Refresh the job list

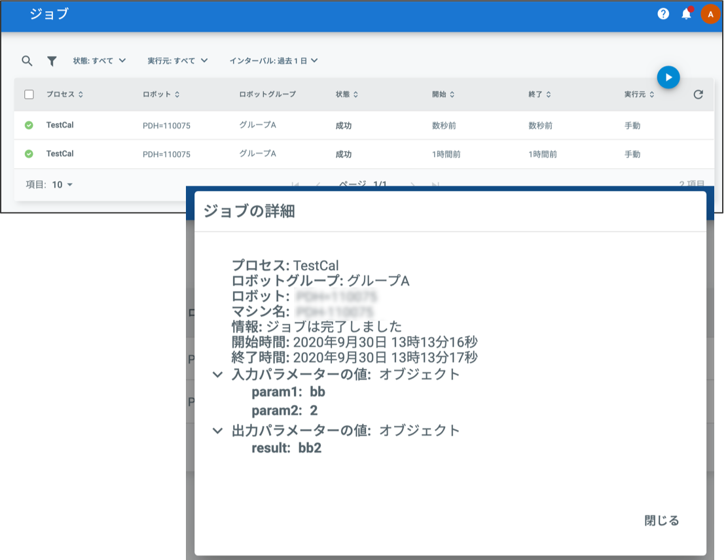(x=697, y=94)
